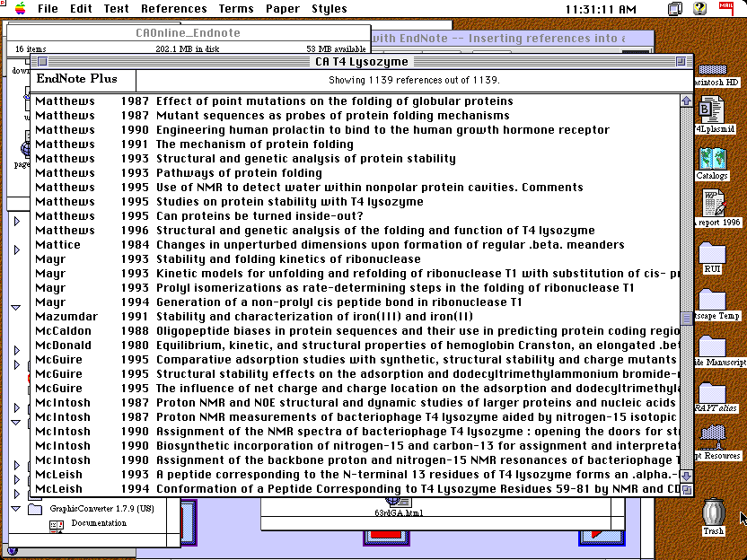747x560 pixels.
Task: Select 'Structural stability effects on the adsorption' reference
Action: [x=355, y=374]
